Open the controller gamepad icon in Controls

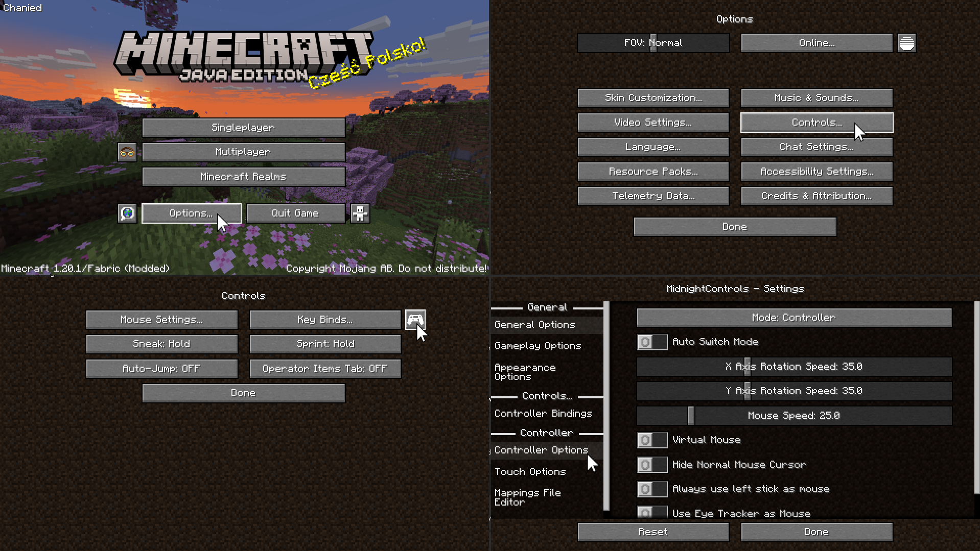coord(415,320)
